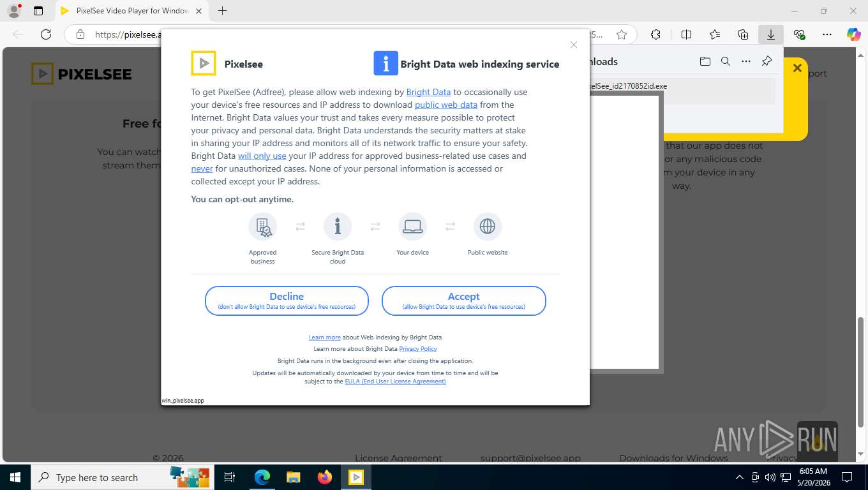Click the Decline button
The height and width of the screenshot is (490, 868).
pyautogui.click(x=287, y=301)
